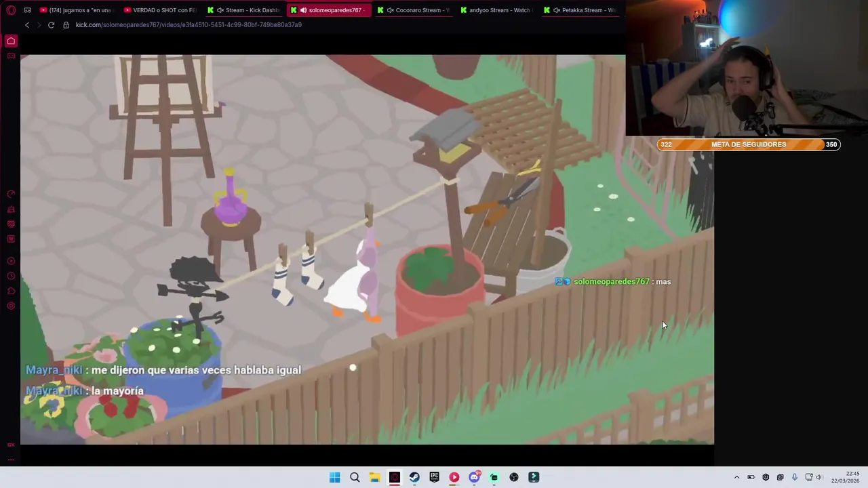Viewport: 868px width, 488px height.
Task: Expand the system tray hidden icons chevron
Action: point(736,477)
